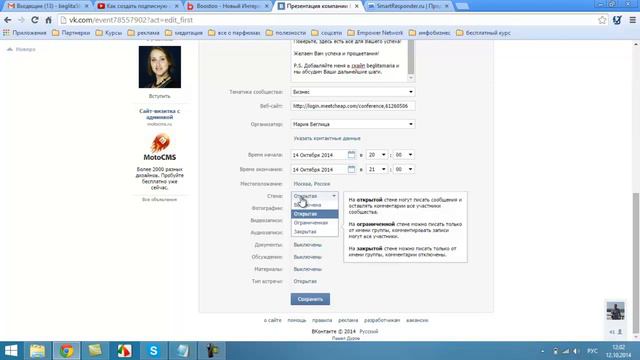Open the browser home page icon
This screenshot has width=640, height=360.
click(49, 20)
